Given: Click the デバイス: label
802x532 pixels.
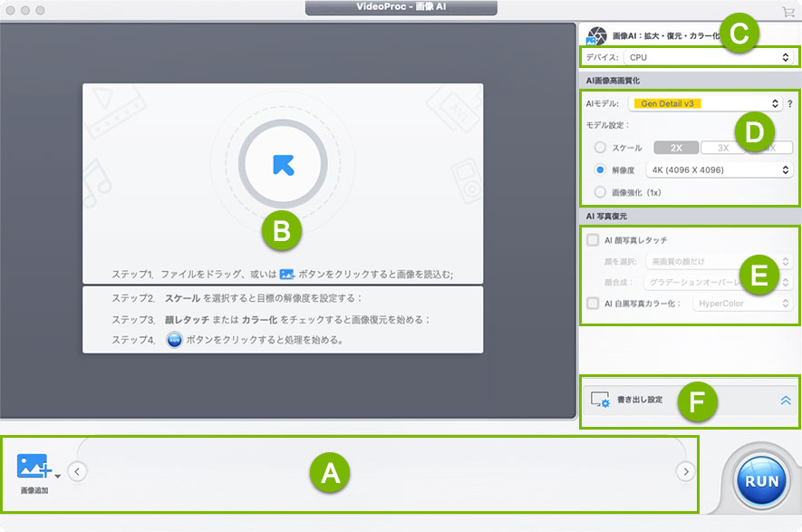Looking at the screenshot, I should click(602, 57).
